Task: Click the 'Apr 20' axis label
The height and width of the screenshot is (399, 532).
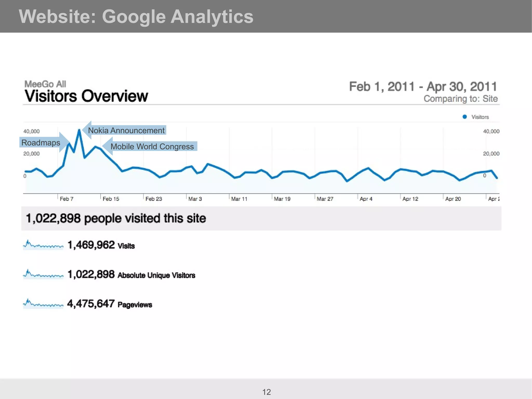Action: 453,199
